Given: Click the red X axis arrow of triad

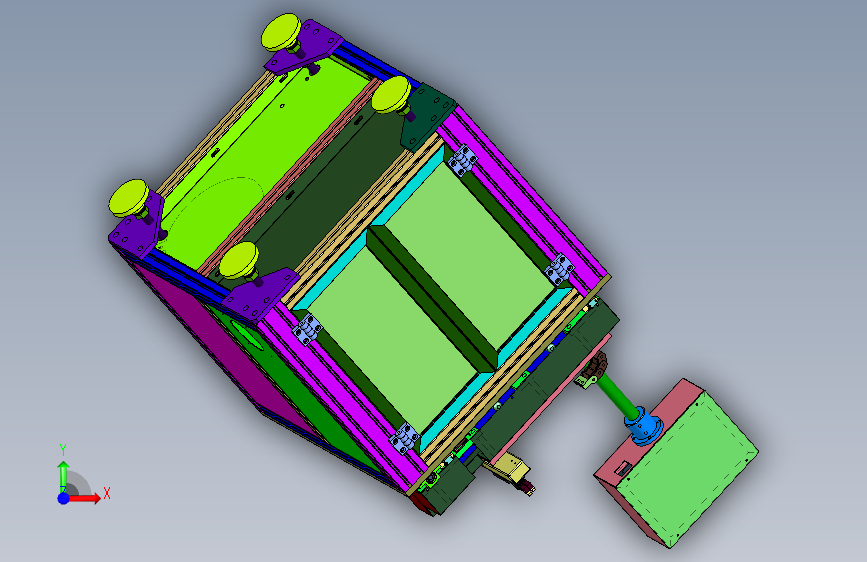Looking at the screenshot, I should pyautogui.click(x=83, y=498).
